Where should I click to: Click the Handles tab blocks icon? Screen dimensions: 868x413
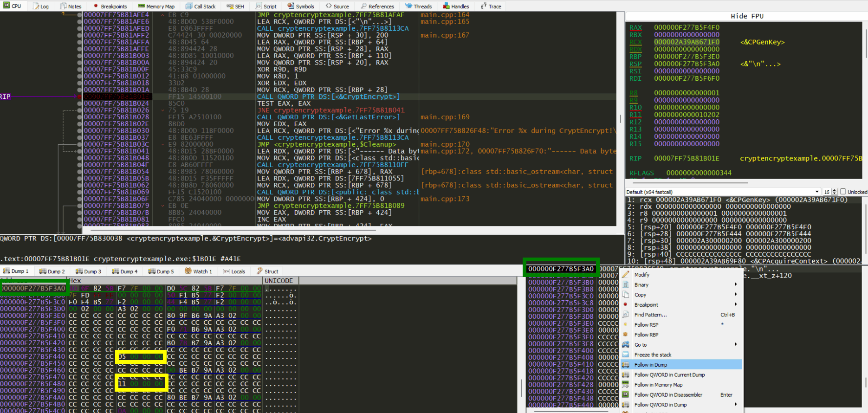446,6
